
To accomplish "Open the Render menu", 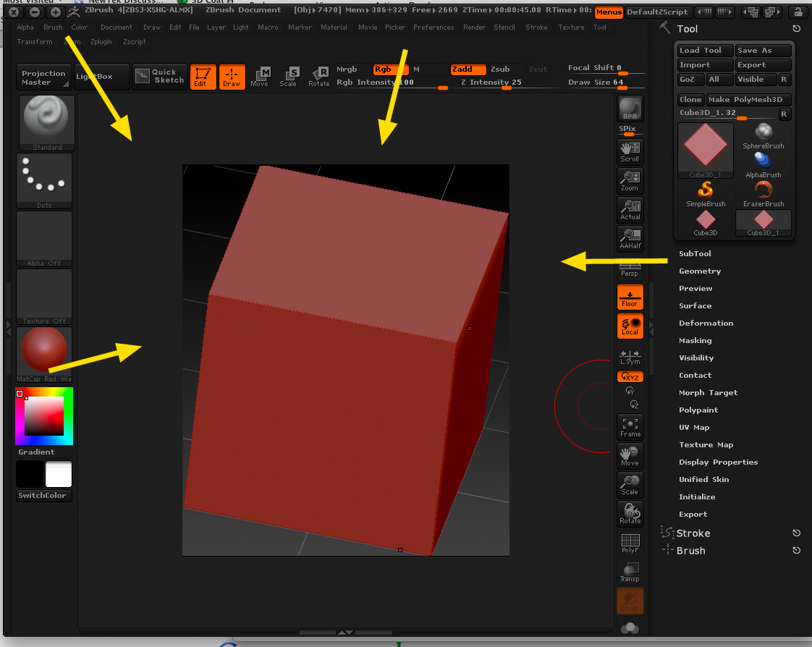I will pyautogui.click(x=474, y=27).
